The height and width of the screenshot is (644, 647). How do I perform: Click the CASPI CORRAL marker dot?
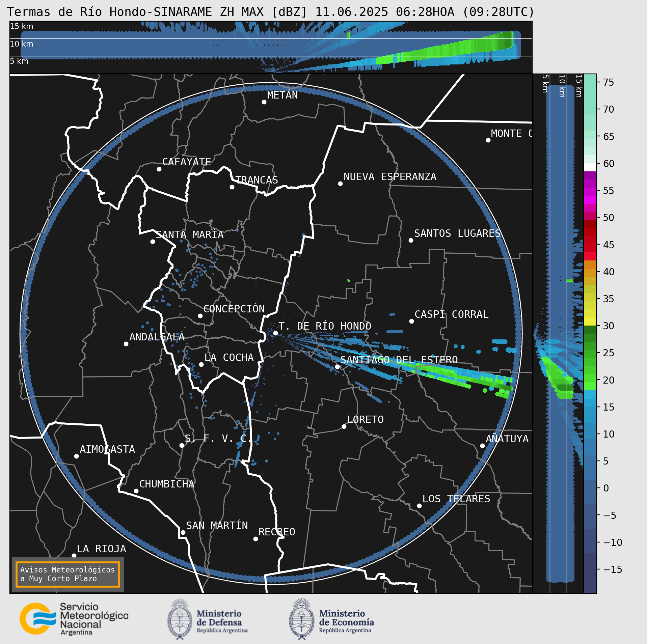click(411, 321)
